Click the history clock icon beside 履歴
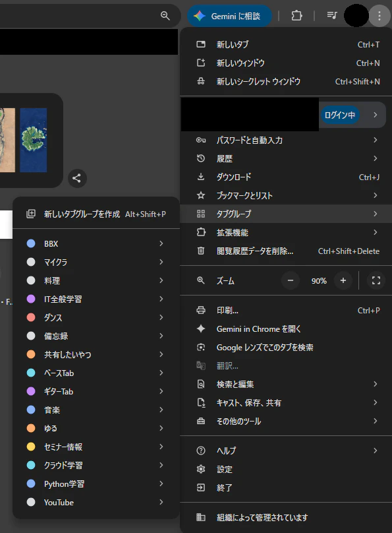The height and width of the screenshot is (533, 392). click(201, 158)
